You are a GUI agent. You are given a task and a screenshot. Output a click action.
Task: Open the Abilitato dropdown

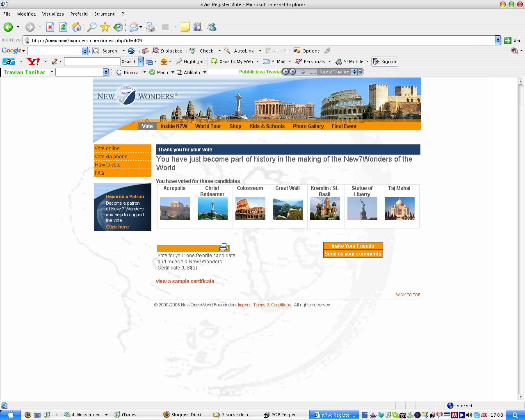[191, 72]
